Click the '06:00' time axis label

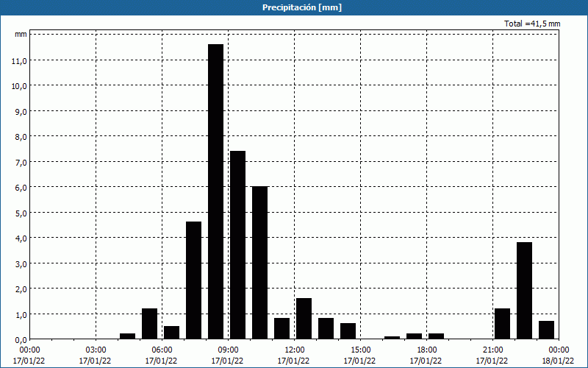[162, 350]
